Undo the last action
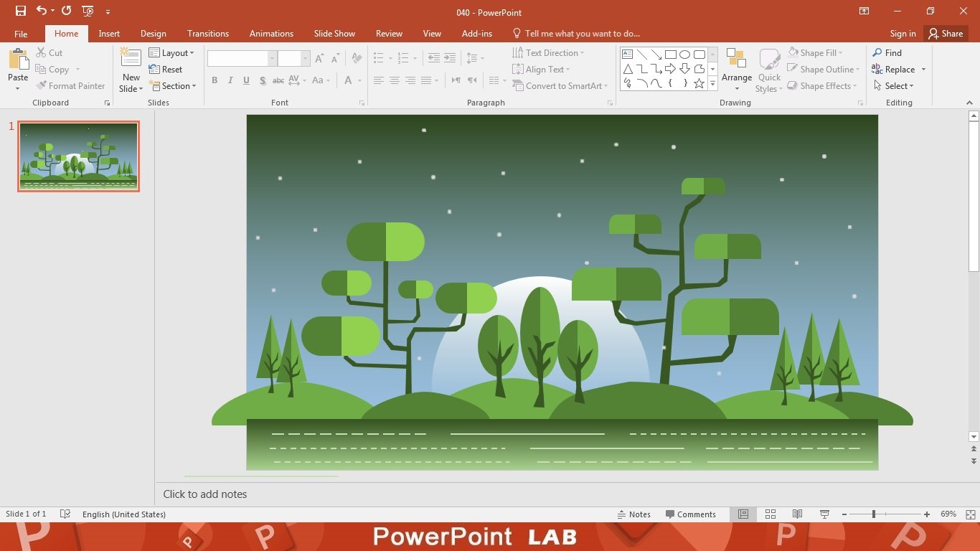Image resolution: width=980 pixels, height=551 pixels. [41, 11]
